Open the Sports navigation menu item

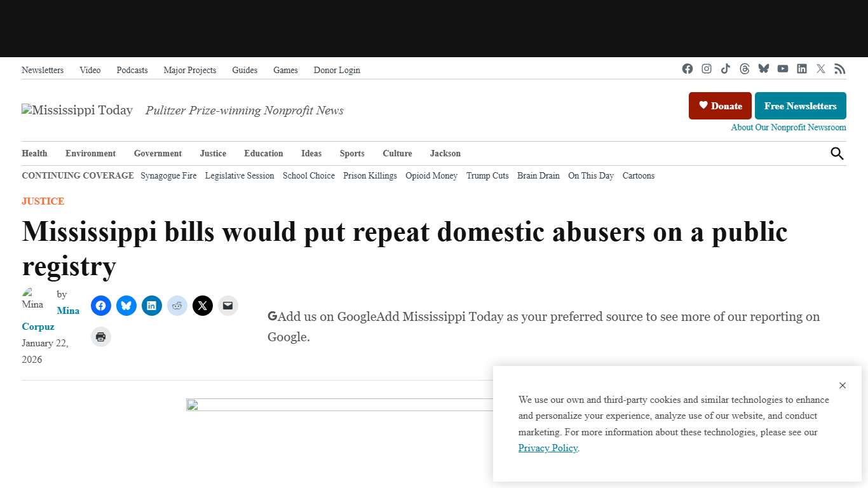coord(352,153)
